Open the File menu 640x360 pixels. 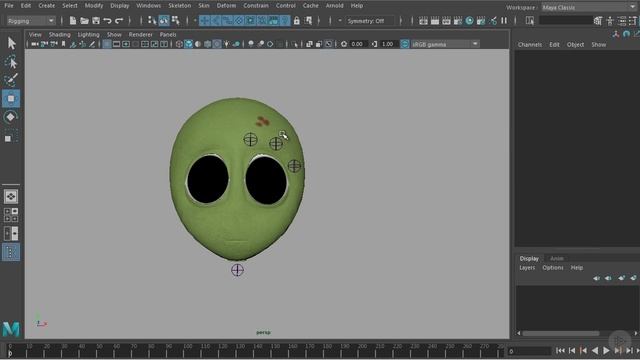coord(9,6)
